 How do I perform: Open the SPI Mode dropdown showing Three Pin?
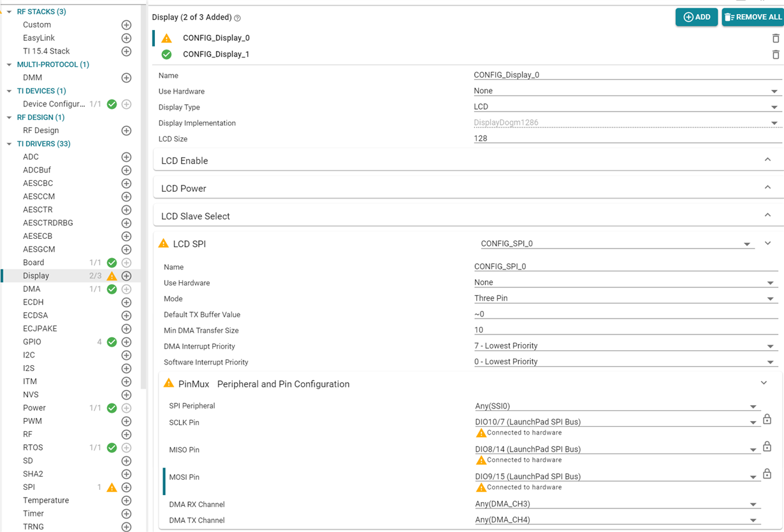625,298
